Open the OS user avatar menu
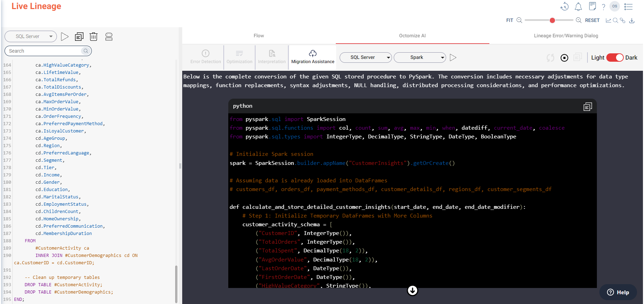644x304 pixels. point(615,6)
